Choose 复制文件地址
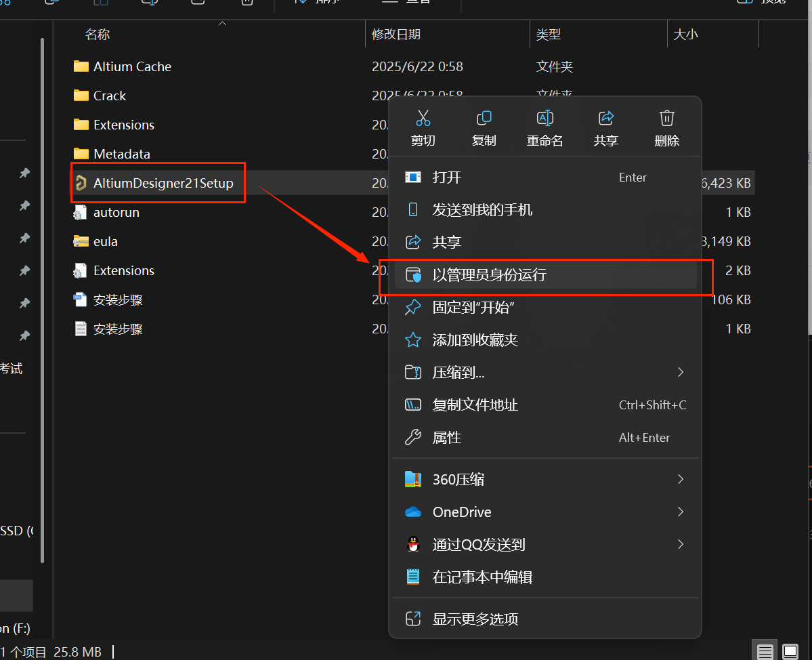Screen dimensions: 812x660 coord(545,405)
